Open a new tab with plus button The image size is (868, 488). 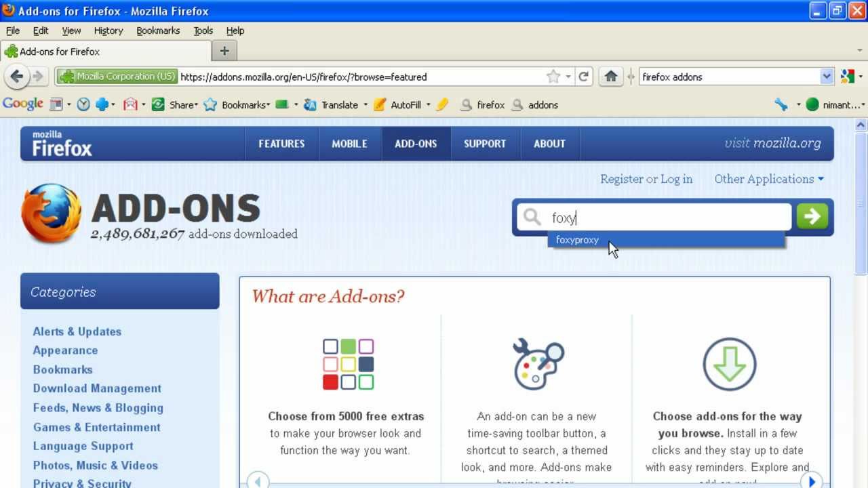tap(224, 51)
